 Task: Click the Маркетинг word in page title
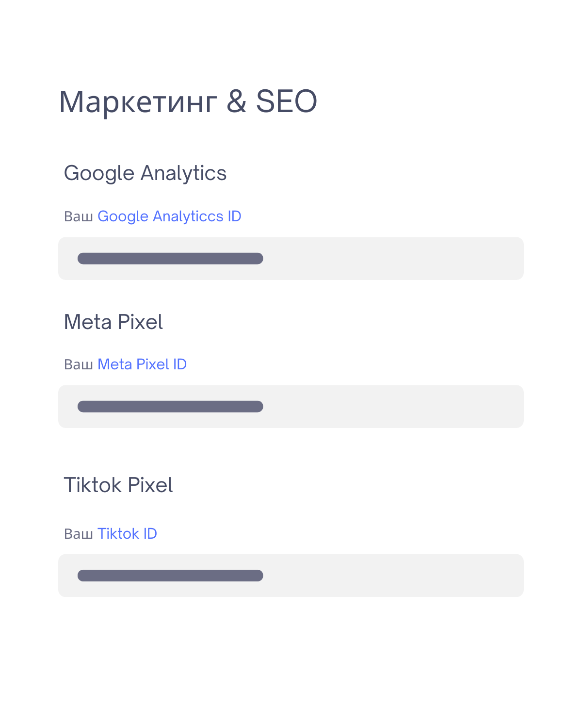(138, 103)
